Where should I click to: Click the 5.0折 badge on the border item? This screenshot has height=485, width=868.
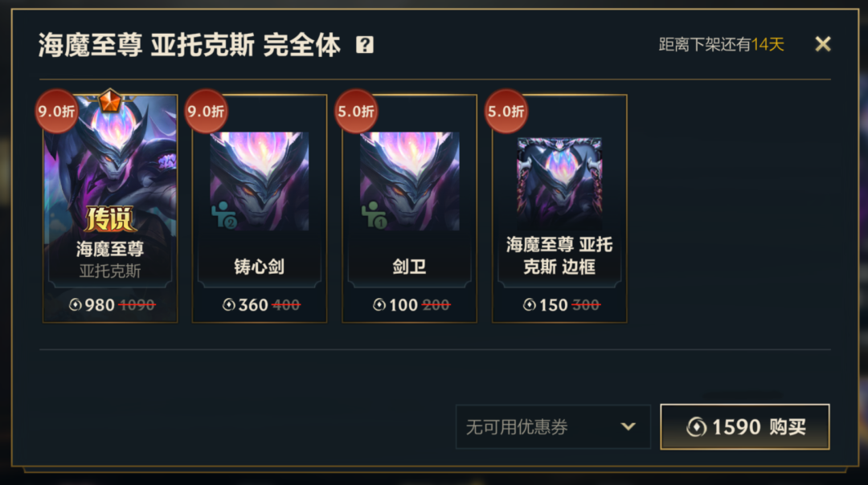tap(506, 111)
